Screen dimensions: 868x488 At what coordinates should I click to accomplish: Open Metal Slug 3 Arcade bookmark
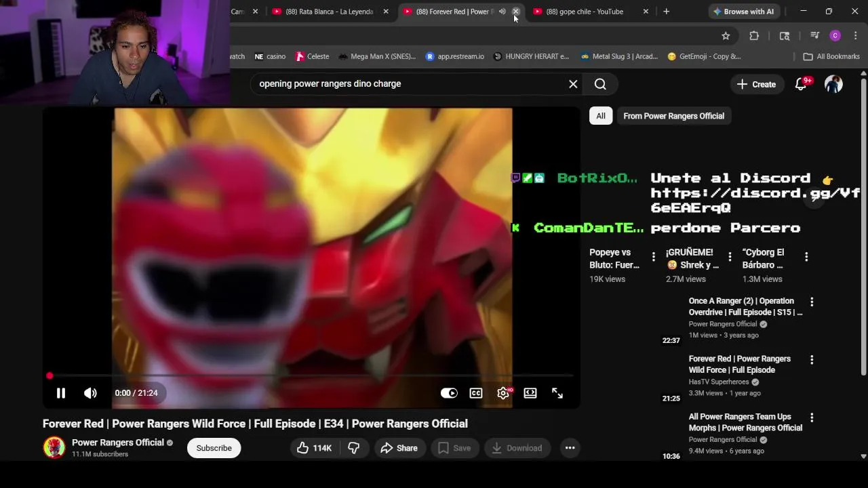(618, 56)
